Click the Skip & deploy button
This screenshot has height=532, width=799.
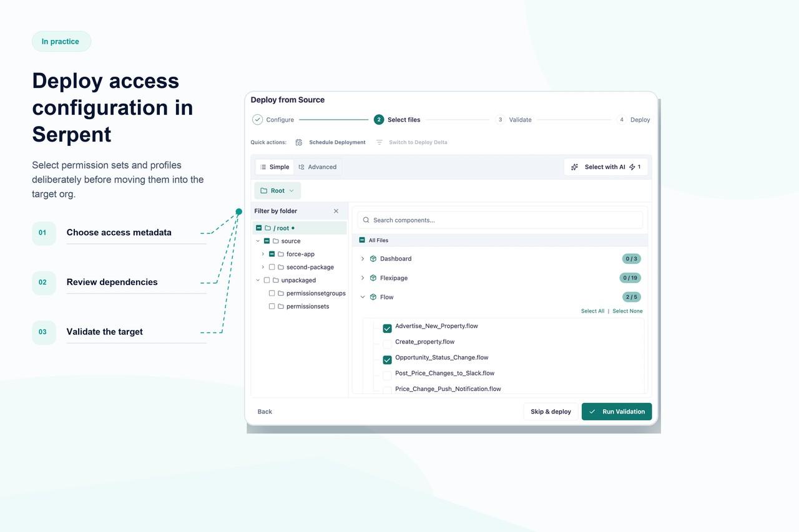pyautogui.click(x=551, y=412)
